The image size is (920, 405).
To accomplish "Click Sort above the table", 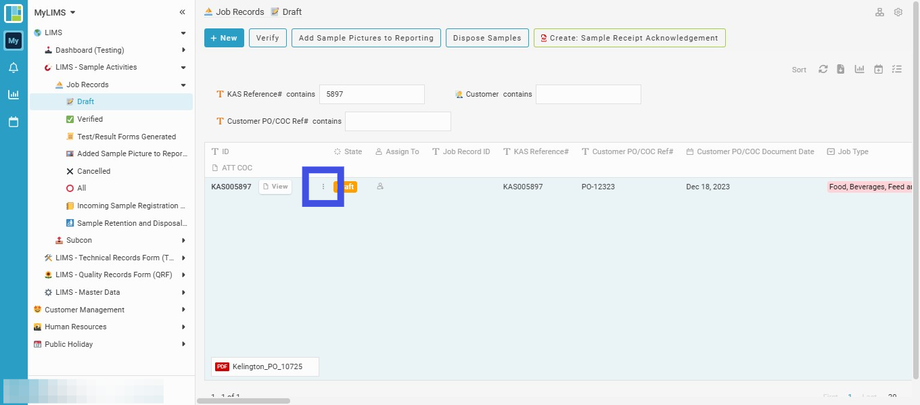I will (x=799, y=70).
